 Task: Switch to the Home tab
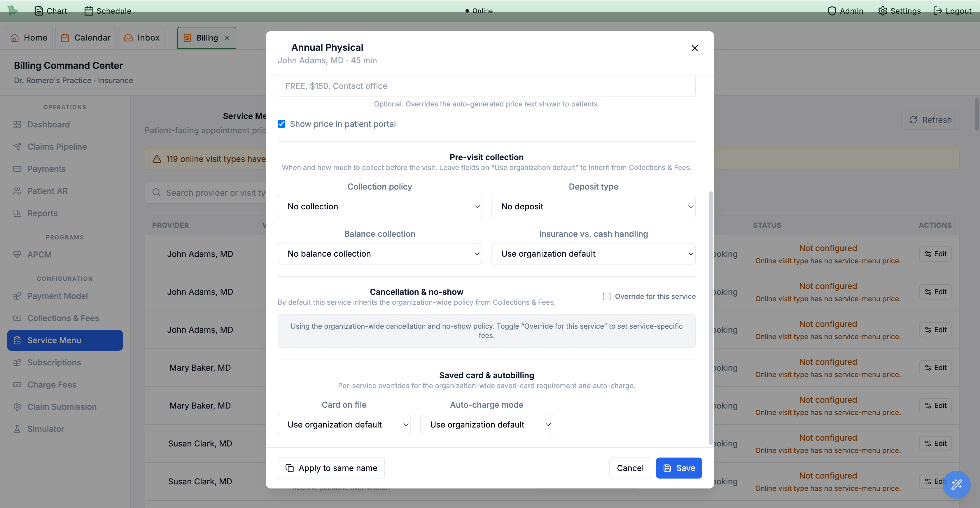click(29, 38)
